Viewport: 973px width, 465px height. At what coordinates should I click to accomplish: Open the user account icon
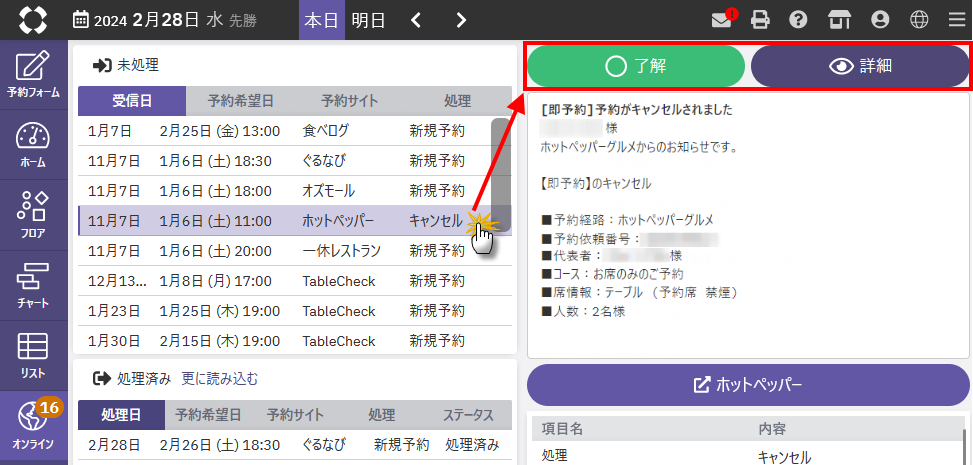(880, 20)
